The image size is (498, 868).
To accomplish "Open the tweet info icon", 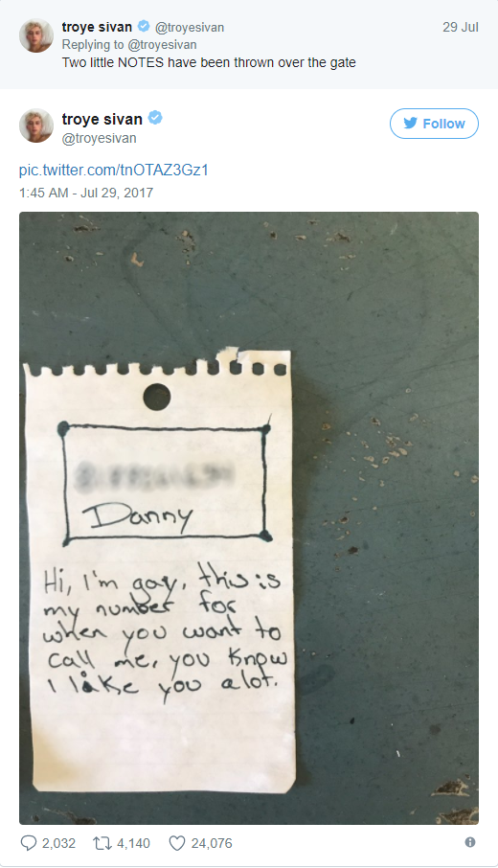I will coord(470,842).
